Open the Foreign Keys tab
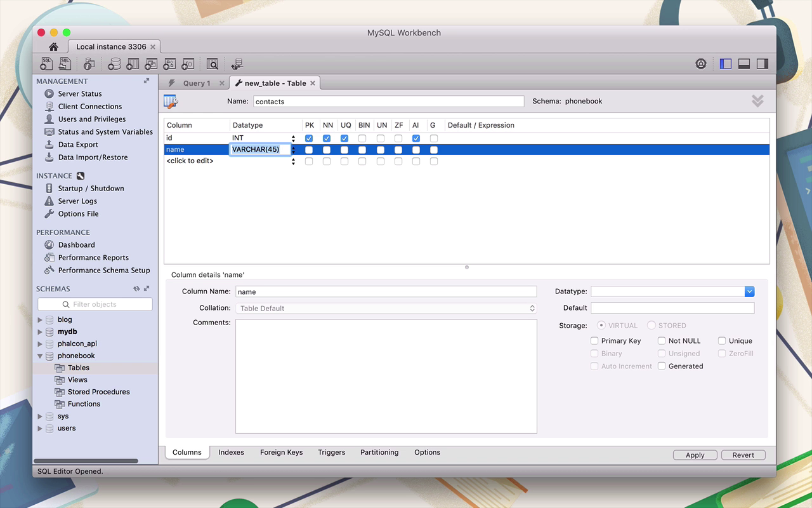The height and width of the screenshot is (508, 812). (x=281, y=452)
